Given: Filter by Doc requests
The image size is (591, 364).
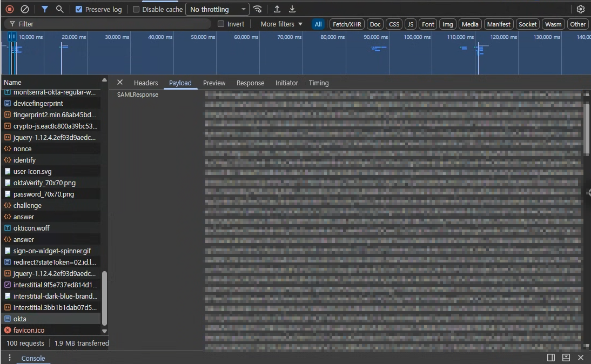Looking at the screenshot, I should pyautogui.click(x=375, y=24).
